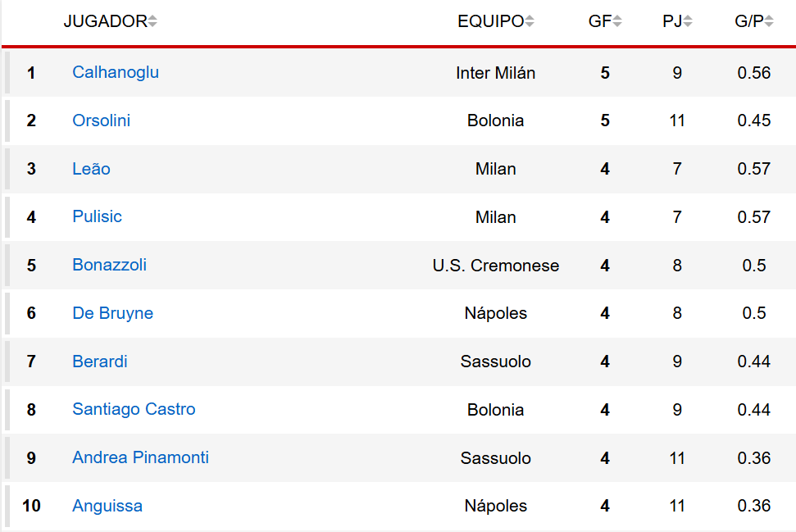Click the G/P header label
796x532 pixels.
pyautogui.click(x=748, y=22)
